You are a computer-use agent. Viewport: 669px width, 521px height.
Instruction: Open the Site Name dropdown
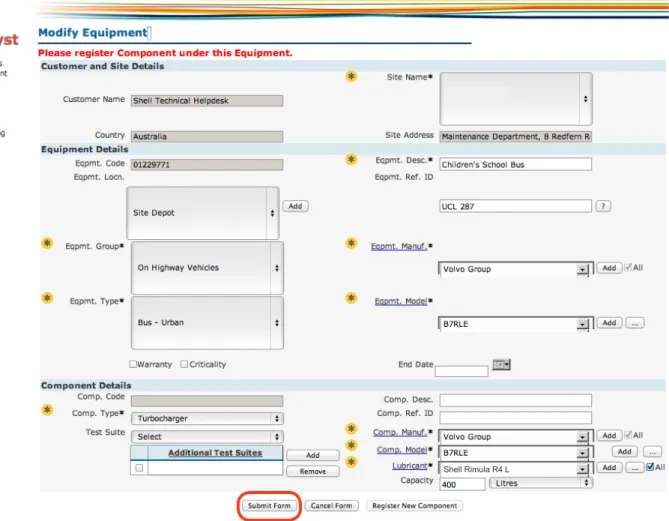point(516,99)
